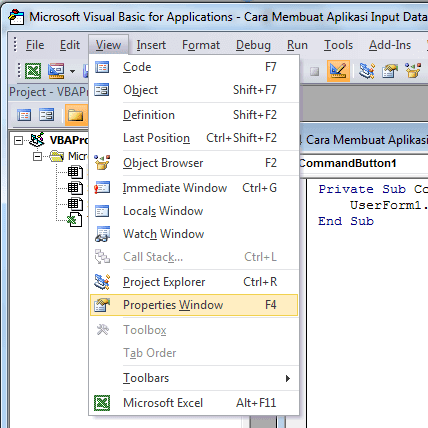Select the VBAProject tree item
The height and width of the screenshot is (428, 428).
pyautogui.click(x=69, y=140)
